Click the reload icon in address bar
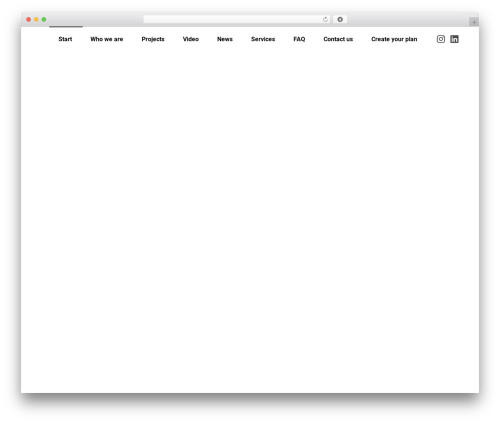Viewport: 500px width, 423px height. [x=325, y=19]
